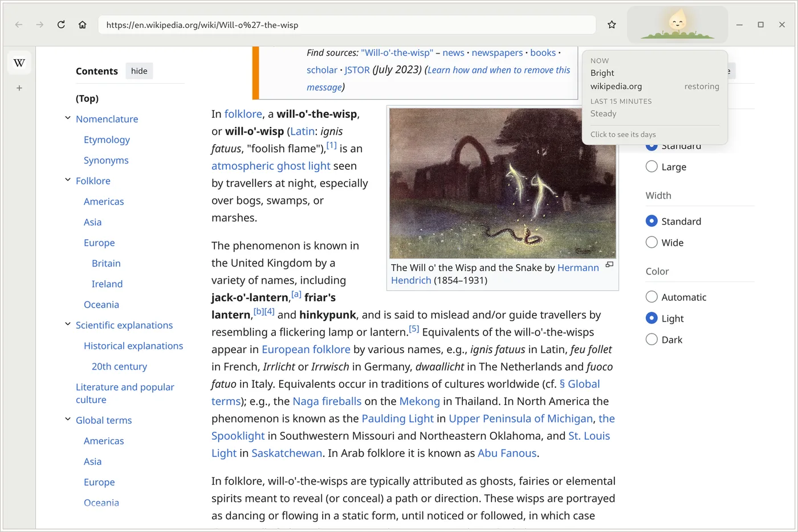Collapse the Folklore section in Contents
Image resolution: width=798 pixels, height=532 pixels.
68,181
